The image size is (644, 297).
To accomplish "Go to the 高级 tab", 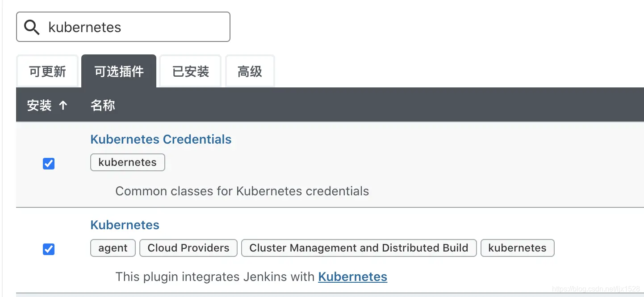I will click(250, 71).
